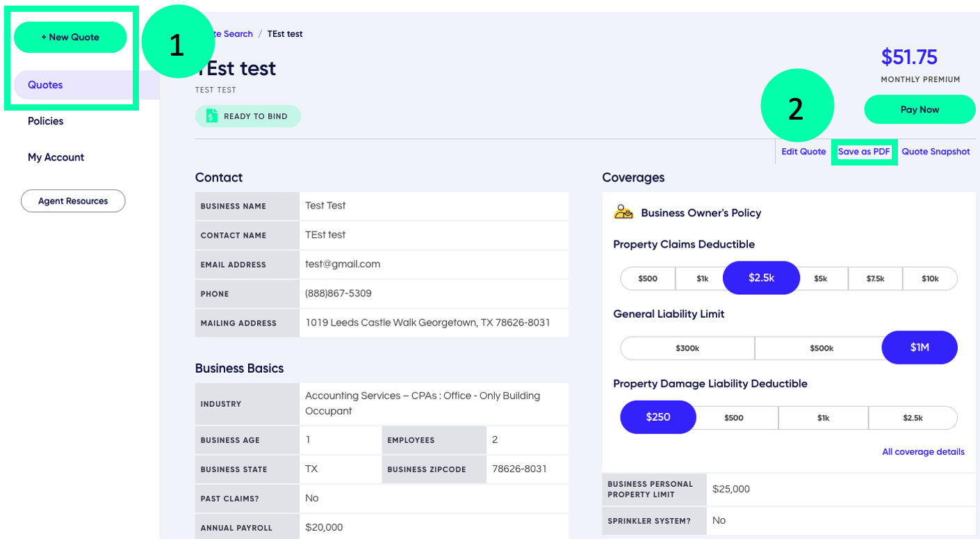Select $2.5k property claims deductible
This screenshot has height=539, width=980.
tap(761, 277)
